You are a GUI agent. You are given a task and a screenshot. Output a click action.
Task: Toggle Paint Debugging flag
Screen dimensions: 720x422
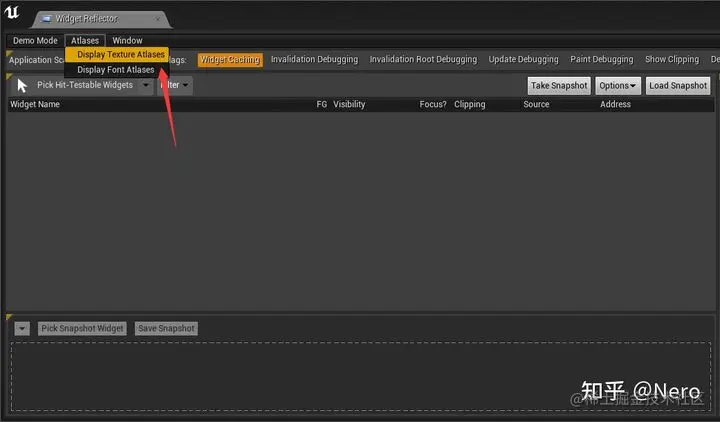pyautogui.click(x=602, y=59)
